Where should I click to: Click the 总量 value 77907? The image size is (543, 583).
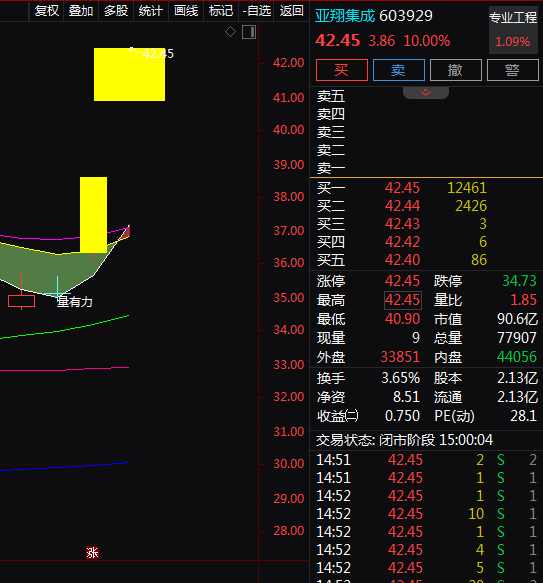[517, 338]
